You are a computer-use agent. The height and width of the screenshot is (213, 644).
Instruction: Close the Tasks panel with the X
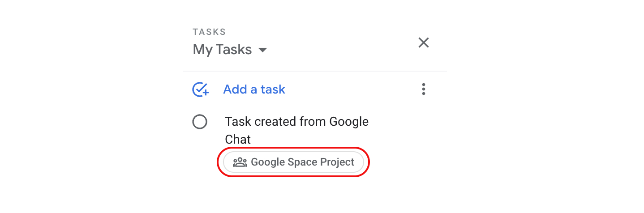pos(423,43)
